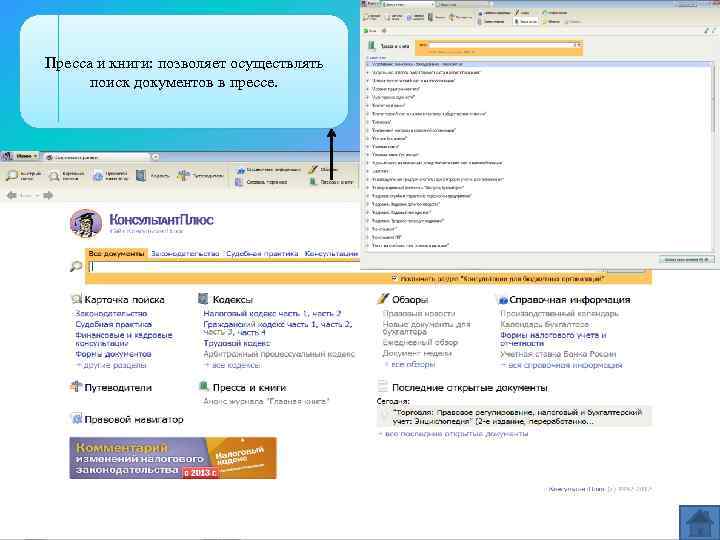Viewport: 720px width, 540px height.
Task: Open the вся справочная информация link
Action: [x=561, y=365]
